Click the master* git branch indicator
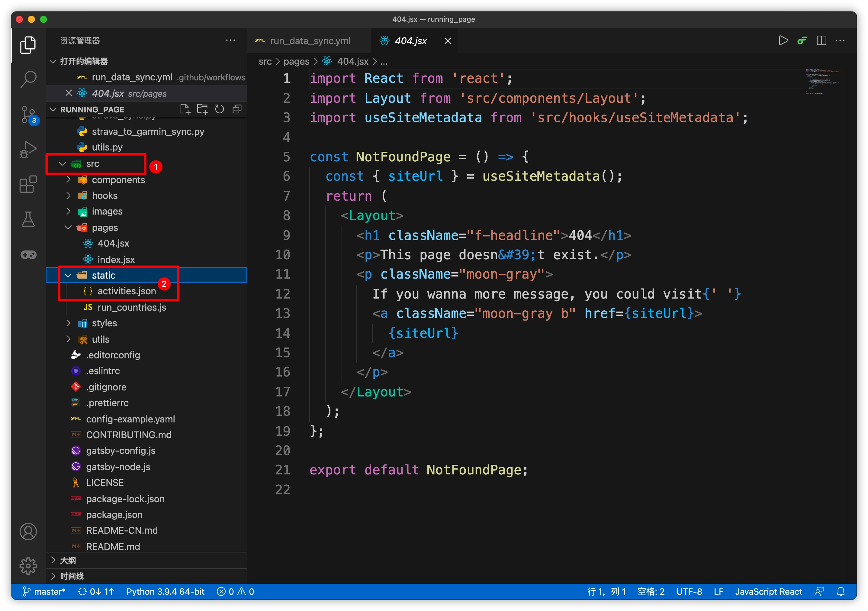The image size is (868, 611). coord(44,591)
